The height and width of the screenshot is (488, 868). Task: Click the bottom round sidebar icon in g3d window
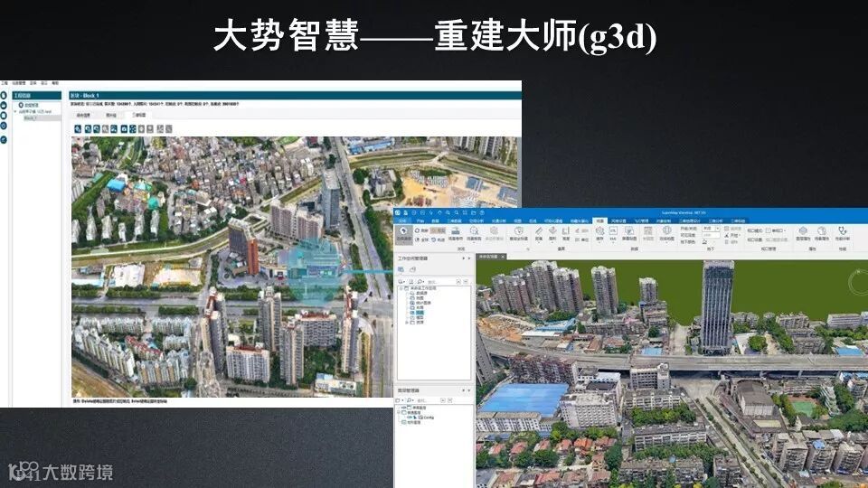[x=4, y=140]
